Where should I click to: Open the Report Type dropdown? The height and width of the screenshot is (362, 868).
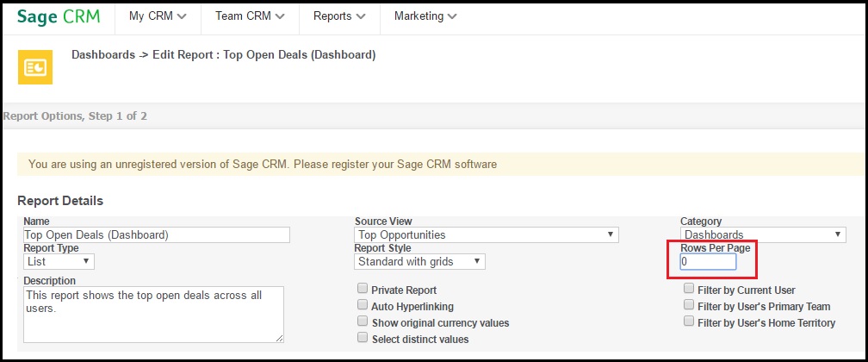(59, 261)
